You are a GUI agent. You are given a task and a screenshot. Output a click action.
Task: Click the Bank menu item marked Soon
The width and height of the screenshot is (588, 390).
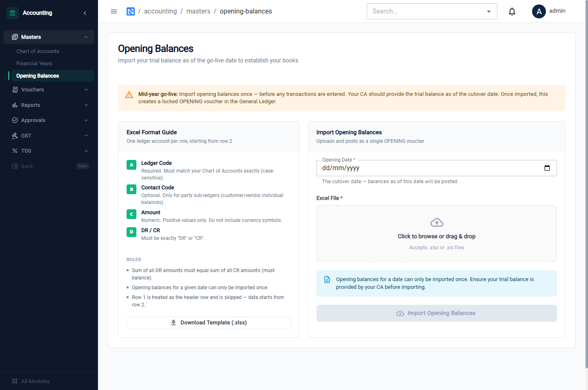point(49,166)
